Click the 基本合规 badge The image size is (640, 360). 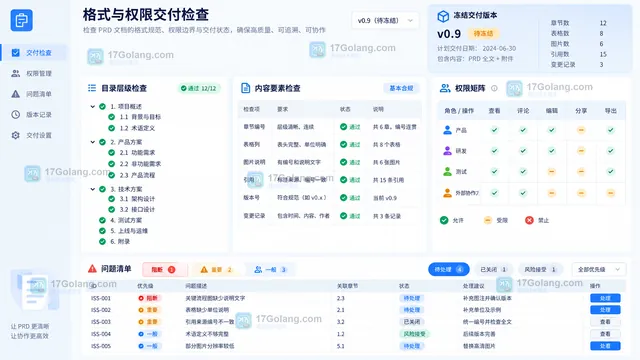(x=401, y=88)
